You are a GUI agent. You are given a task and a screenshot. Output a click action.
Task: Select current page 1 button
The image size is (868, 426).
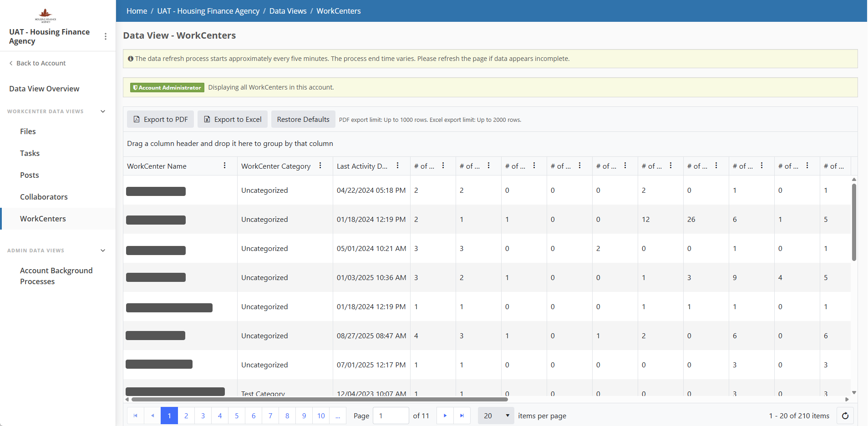pos(169,416)
